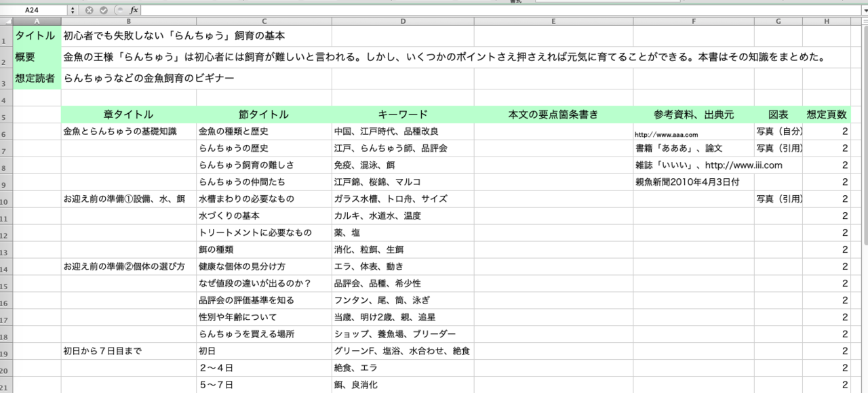Select column header D
Viewport: 868px width, 393px height.
click(x=403, y=21)
